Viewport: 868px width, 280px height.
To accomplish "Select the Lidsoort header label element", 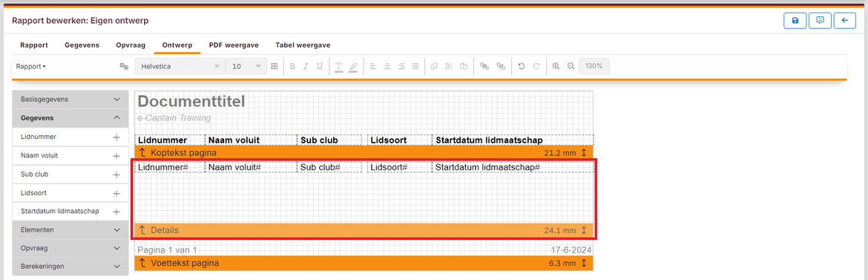I will 399,140.
